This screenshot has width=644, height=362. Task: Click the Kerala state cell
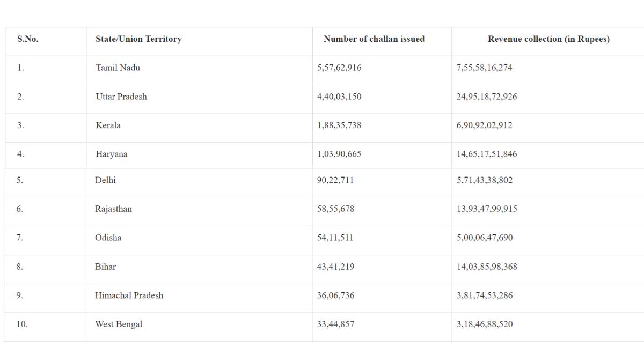(108, 125)
